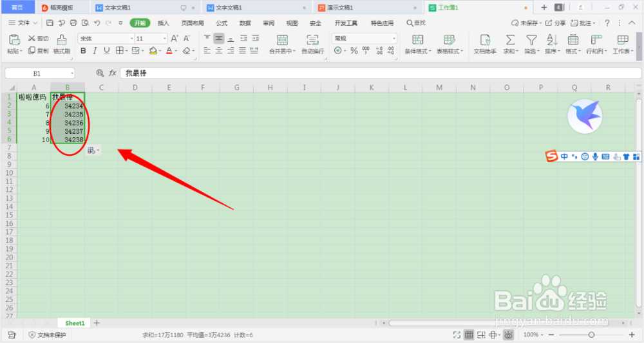Toggle horizontal center alignment
This screenshot has height=343, width=644.
tap(219, 50)
